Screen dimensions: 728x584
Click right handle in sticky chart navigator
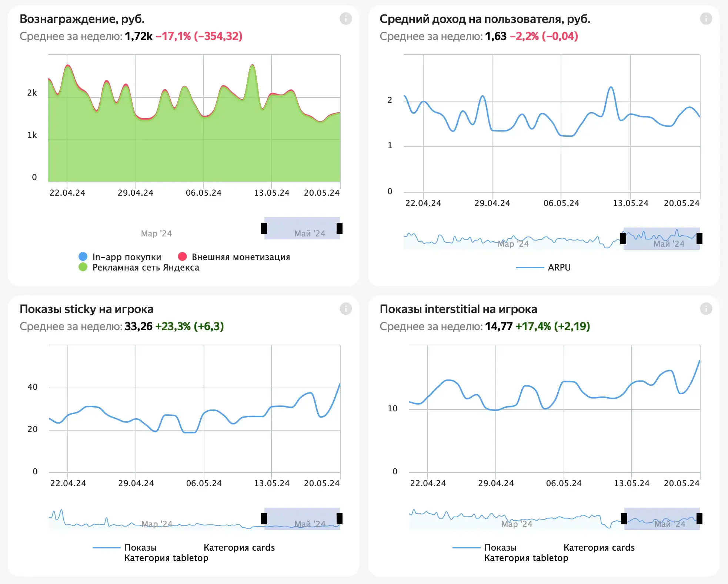tap(339, 519)
